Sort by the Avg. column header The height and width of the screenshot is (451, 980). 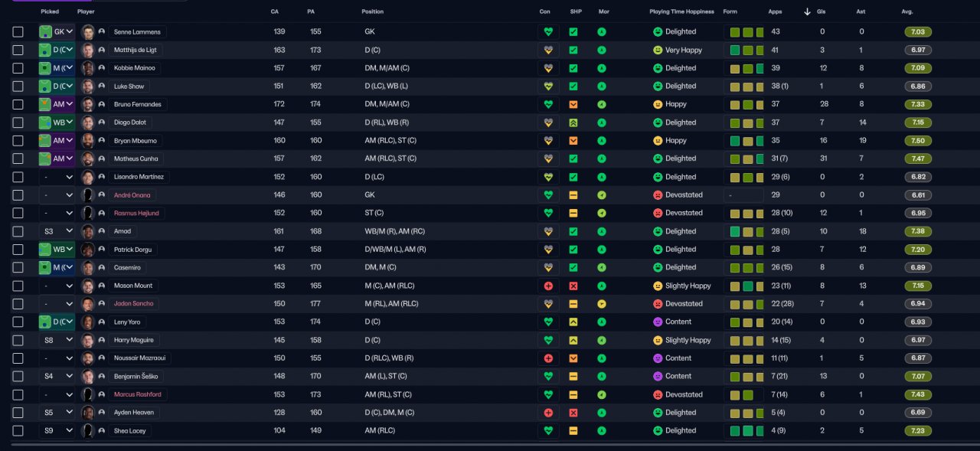[907, 12]
